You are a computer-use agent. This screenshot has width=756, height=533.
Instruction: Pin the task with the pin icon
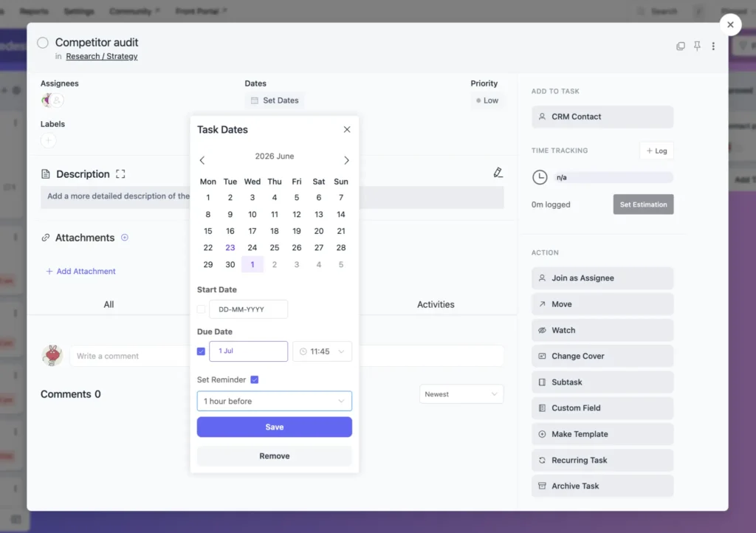[x=697, y=47]
